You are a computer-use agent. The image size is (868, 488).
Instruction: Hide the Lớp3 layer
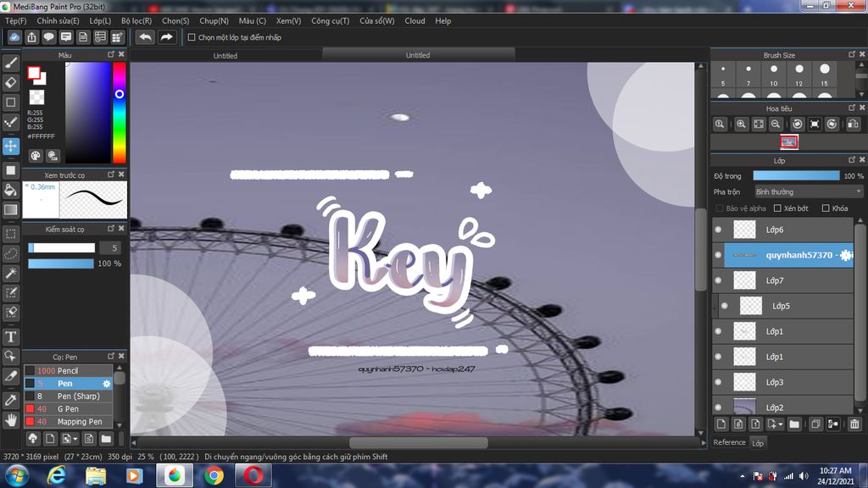pyautogui.click(x=718, y=382)
